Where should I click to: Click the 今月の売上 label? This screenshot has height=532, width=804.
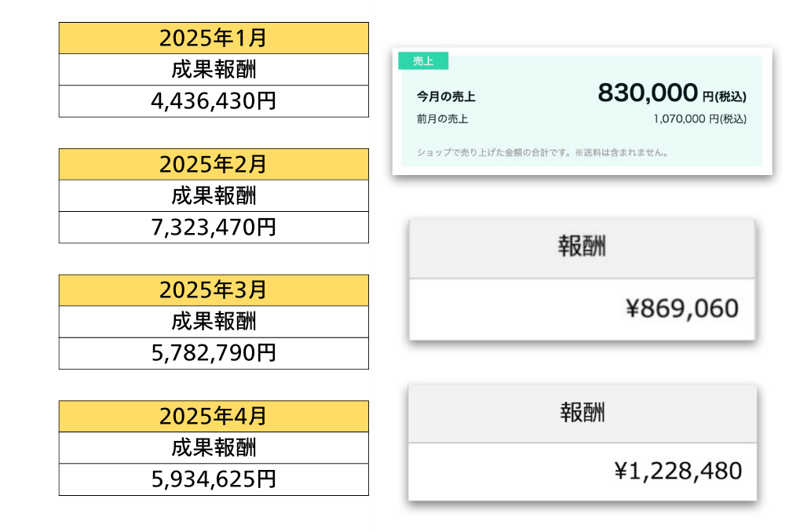click(446, 97)
